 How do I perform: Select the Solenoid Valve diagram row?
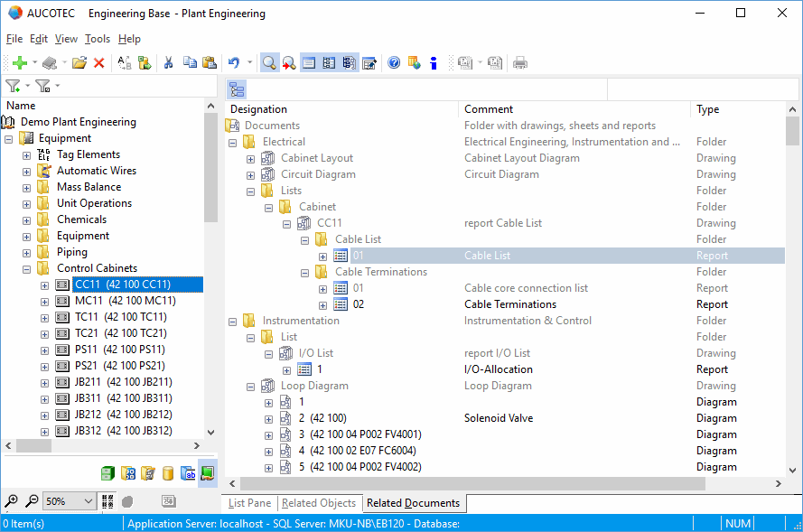click(x=499, y=418)
